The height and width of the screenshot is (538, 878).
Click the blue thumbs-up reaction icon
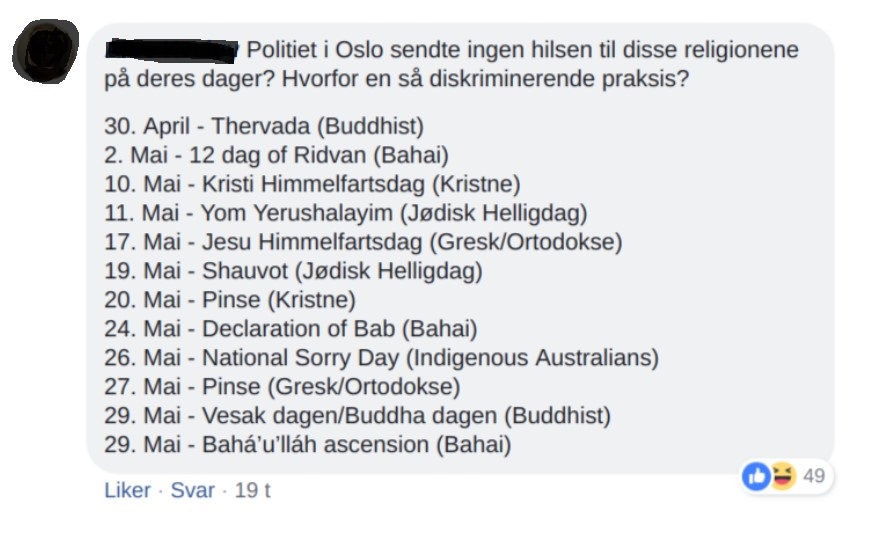[x=756, y=476]
